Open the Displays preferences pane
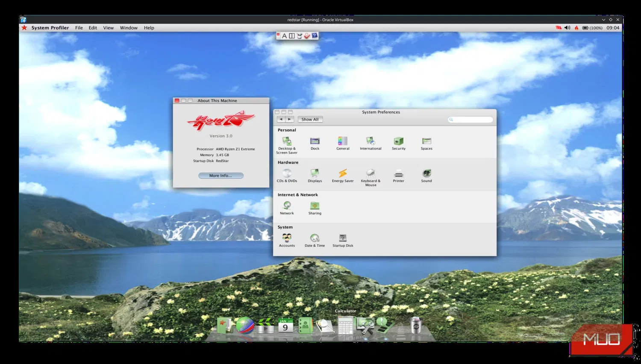 tap(315, 176)
